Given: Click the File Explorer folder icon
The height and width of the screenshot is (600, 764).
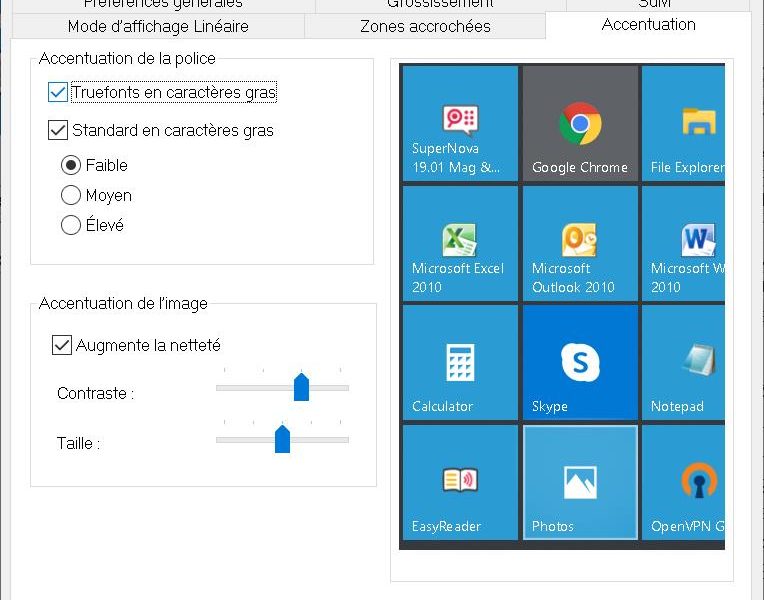Looking at the screenshot, I should (x=699, y=121).
